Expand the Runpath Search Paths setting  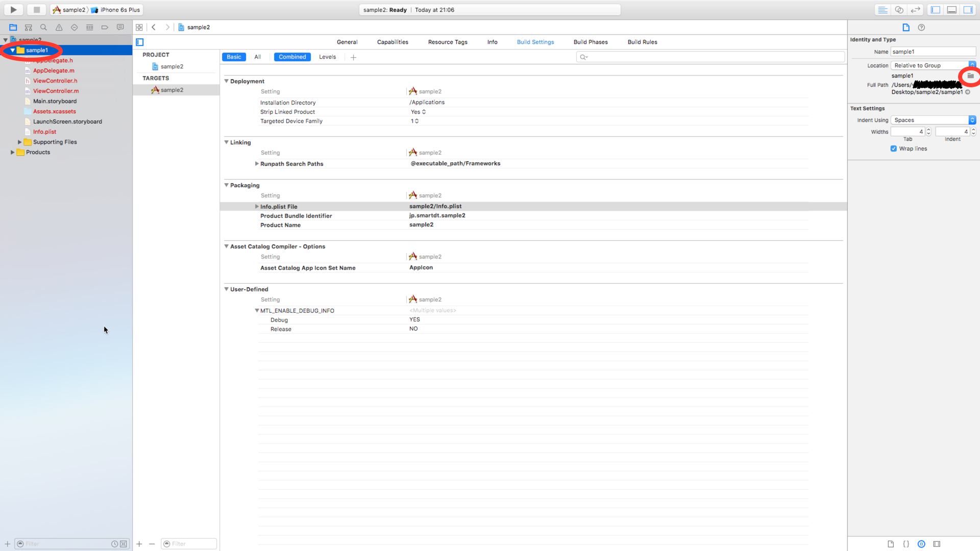(x=257, y=164)
